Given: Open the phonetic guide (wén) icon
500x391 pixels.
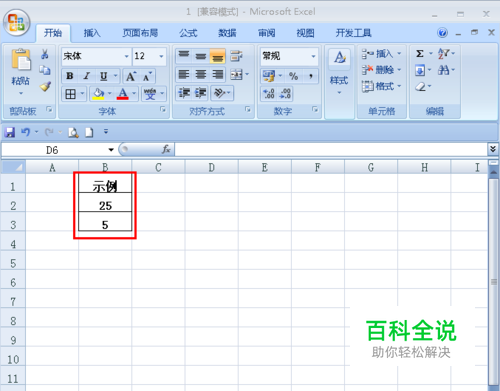Looking at the screenshot, I should pos(150,94).
